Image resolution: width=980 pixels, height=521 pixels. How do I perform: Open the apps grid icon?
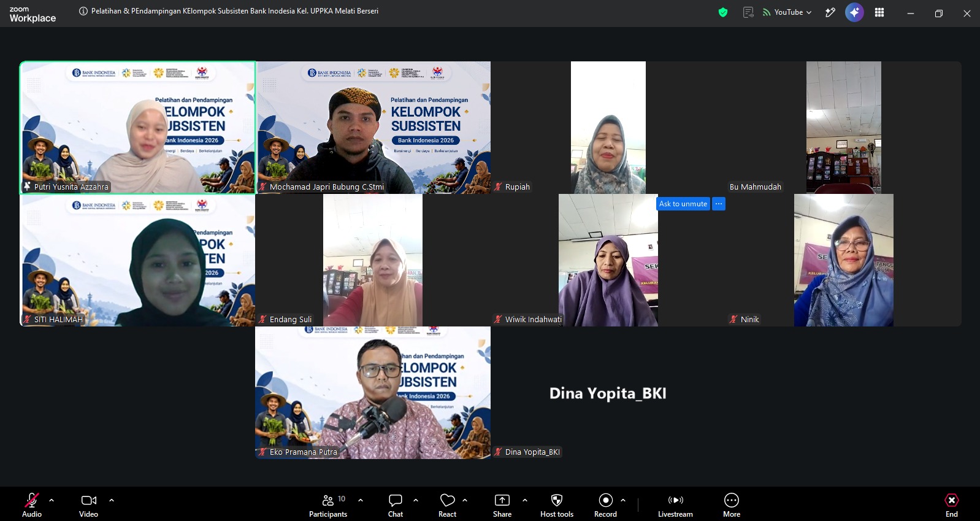879,12
